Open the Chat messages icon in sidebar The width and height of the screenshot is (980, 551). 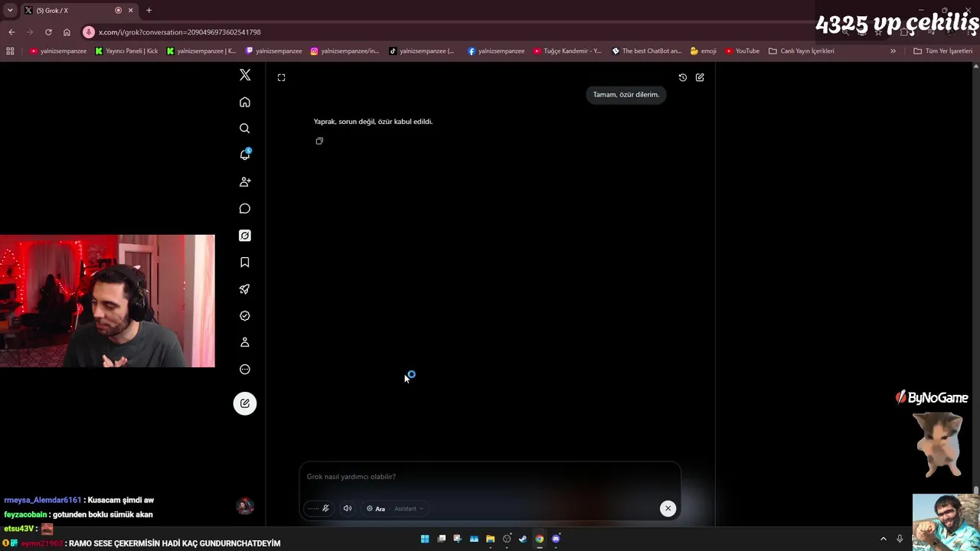click(x=245, y=209)
